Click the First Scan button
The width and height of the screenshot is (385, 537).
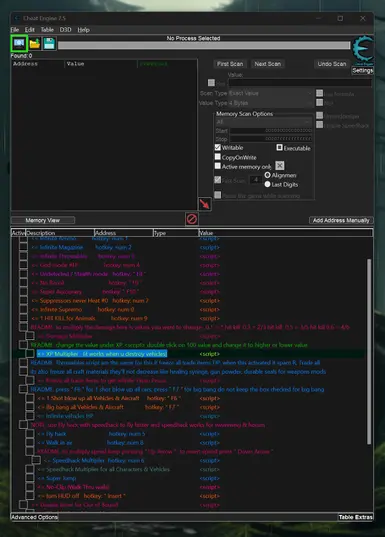coord(230,64)
